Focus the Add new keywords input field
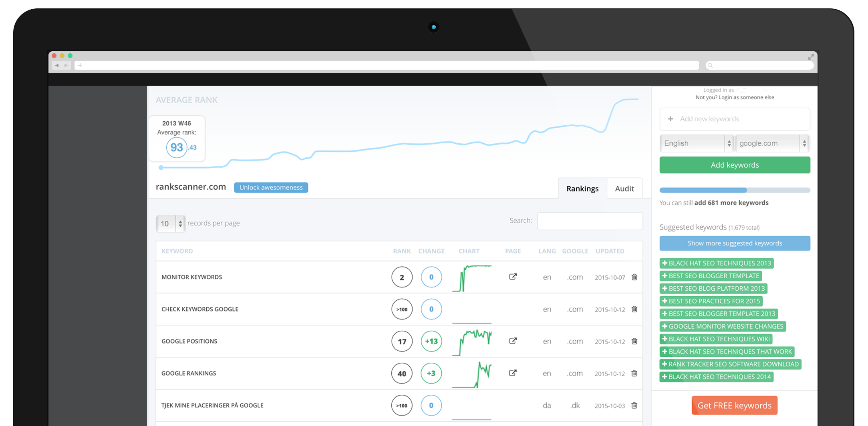The image size is (868, 426). pyautogui.click(x=735, y=119)
